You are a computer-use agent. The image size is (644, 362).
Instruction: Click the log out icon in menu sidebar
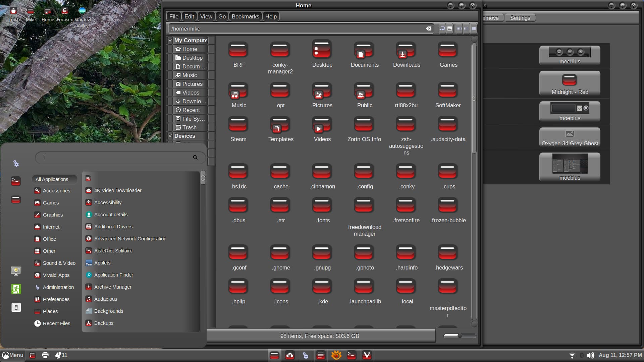click(16, 289)
